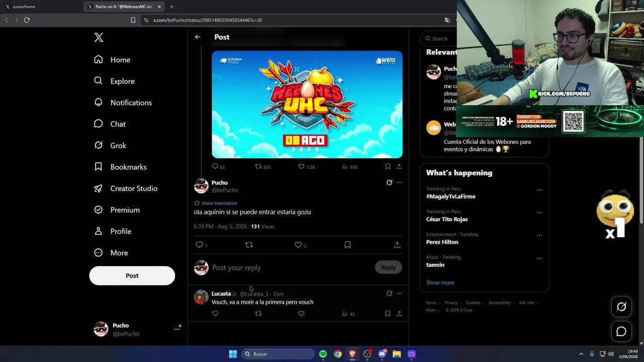Repost the quoted post with 265 reposts
Image resolution: width=644 pixels, height=362 pixels.
[x=258, y=166]
